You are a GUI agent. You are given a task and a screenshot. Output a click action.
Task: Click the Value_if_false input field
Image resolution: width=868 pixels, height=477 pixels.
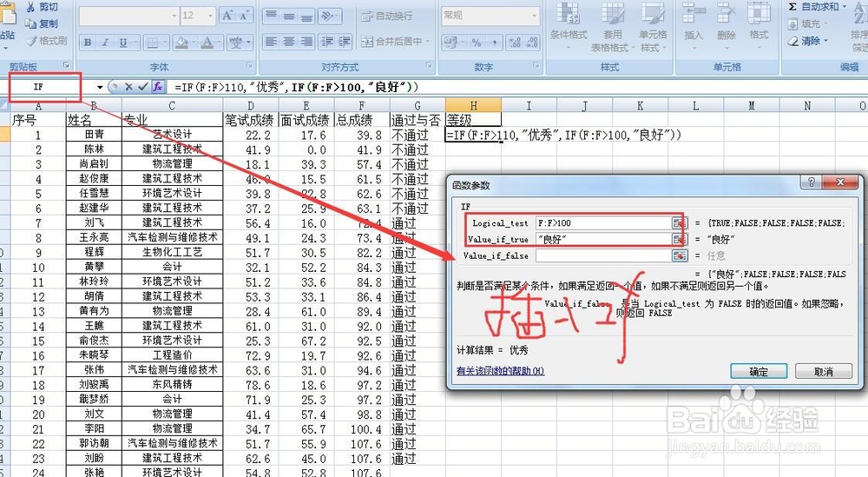point(603,255)
